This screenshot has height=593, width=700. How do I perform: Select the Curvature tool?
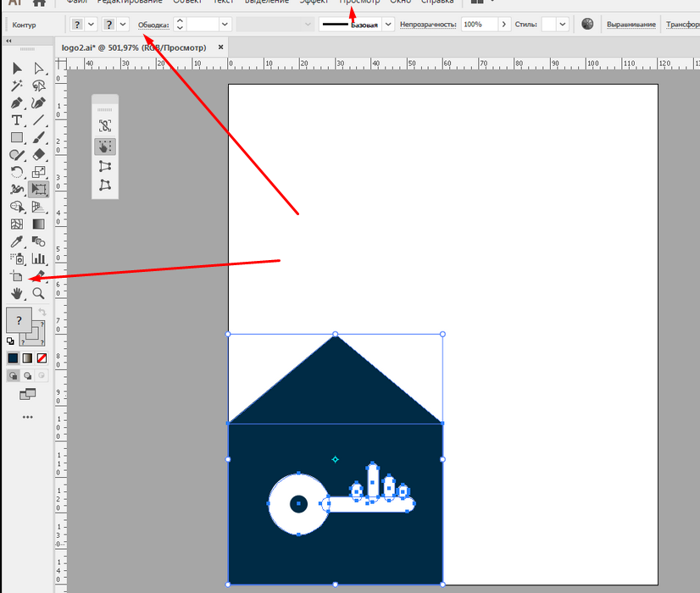tap(38, 103)
